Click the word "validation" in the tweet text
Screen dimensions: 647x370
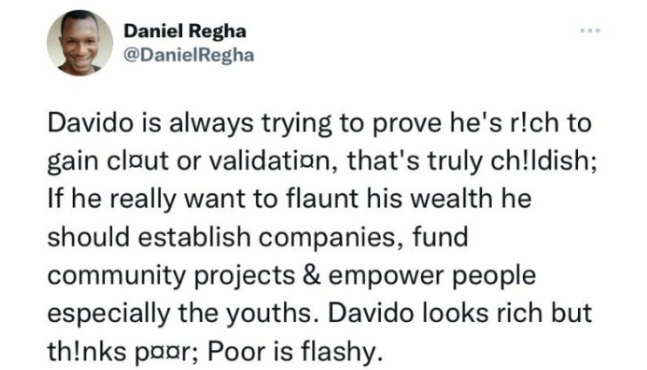tap(274, 161)
